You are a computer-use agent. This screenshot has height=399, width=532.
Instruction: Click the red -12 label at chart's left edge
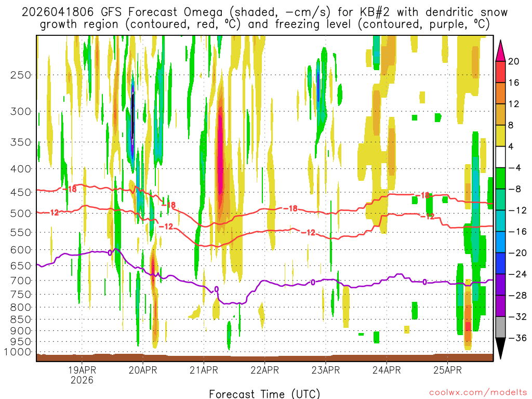52,212
